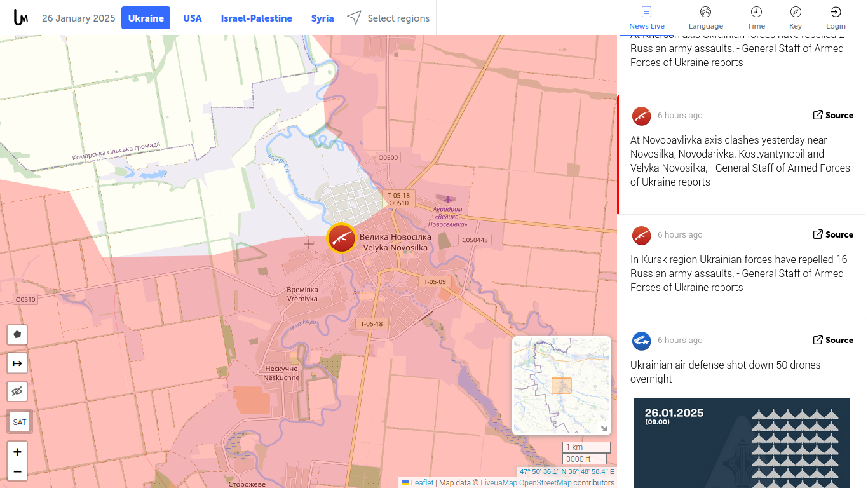Image resolution: width=868 pixels, height=488 pixels.
Task: Click the Neskuchne town label on map
Action: coord(281,373)
